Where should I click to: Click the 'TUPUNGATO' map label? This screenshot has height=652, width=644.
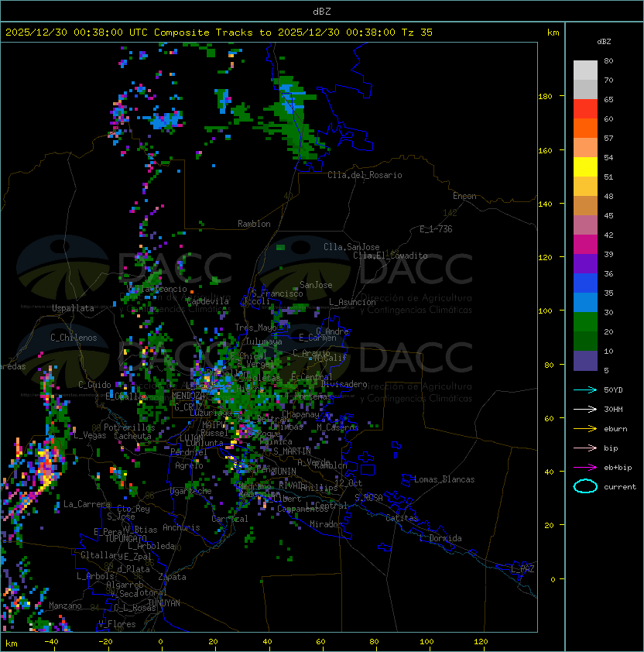tap(125, 539)
